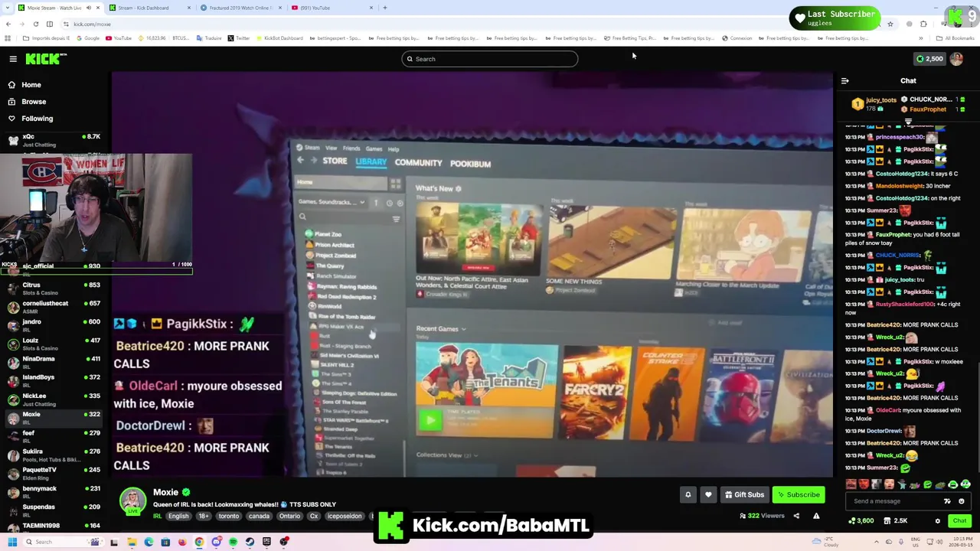Open the emote picker smiley icon
Image resolution: width=980 pixels, height=551 pixels.
point(961,501)
